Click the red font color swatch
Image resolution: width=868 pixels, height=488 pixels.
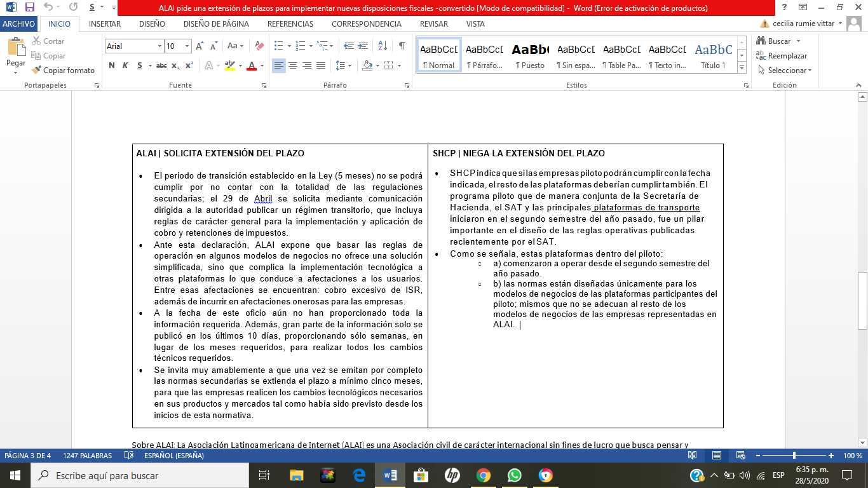point(252,65)
